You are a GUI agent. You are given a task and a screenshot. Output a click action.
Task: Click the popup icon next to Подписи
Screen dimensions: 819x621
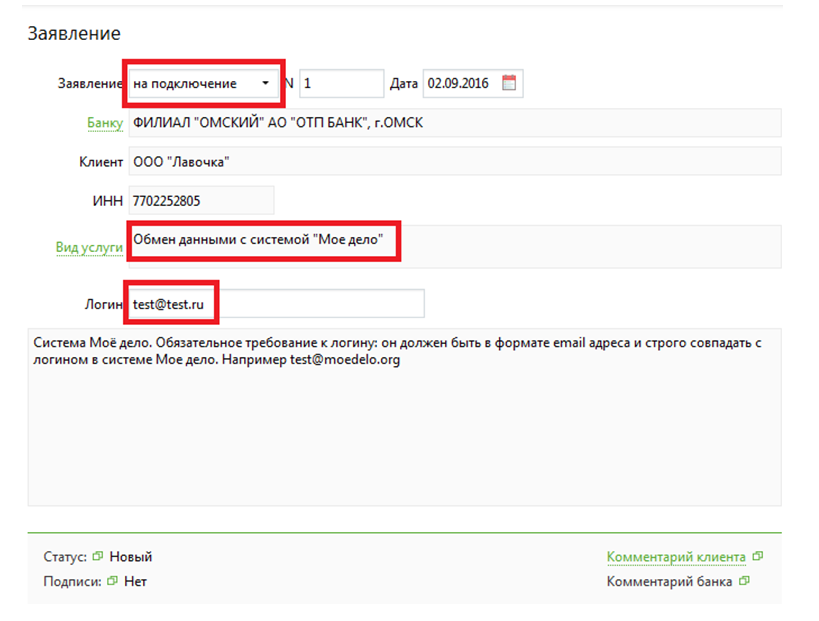point(112,581)
